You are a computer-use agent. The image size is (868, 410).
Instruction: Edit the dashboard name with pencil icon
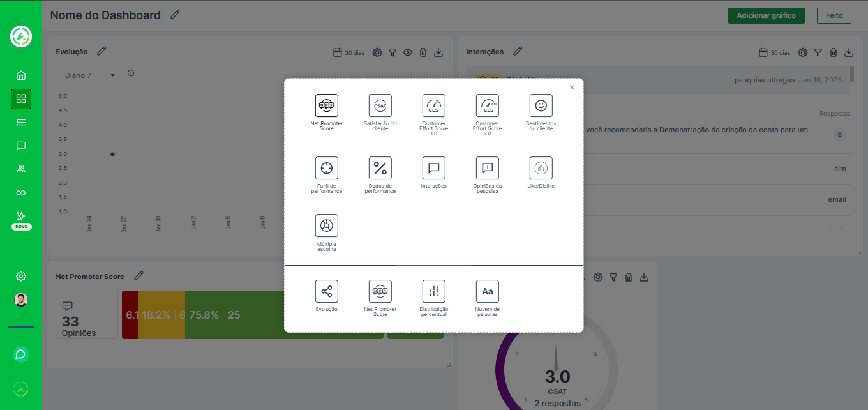tap(175, 15)
